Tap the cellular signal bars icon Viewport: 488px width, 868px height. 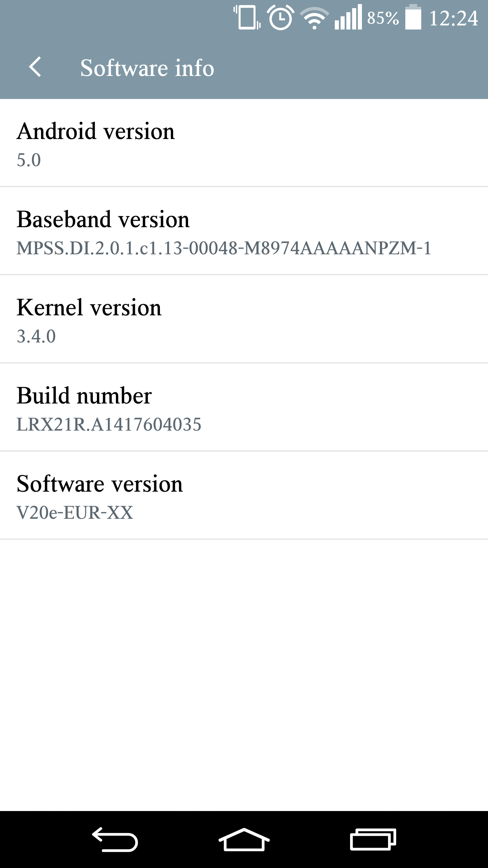tap(348, 18)
